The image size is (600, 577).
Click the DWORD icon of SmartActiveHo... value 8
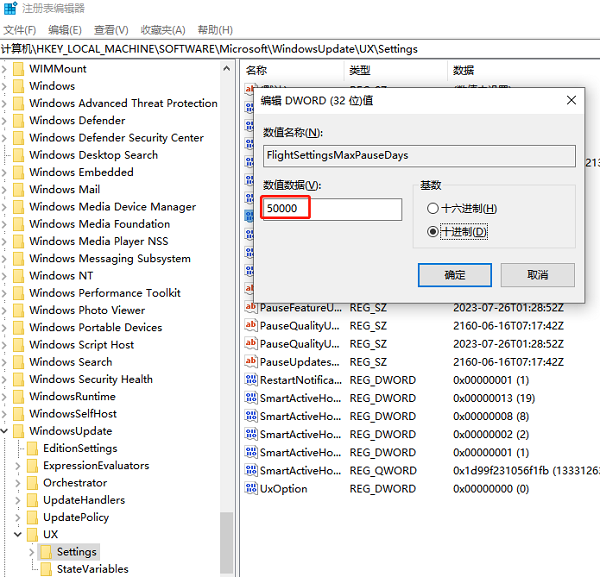click(x=251, y=416)
